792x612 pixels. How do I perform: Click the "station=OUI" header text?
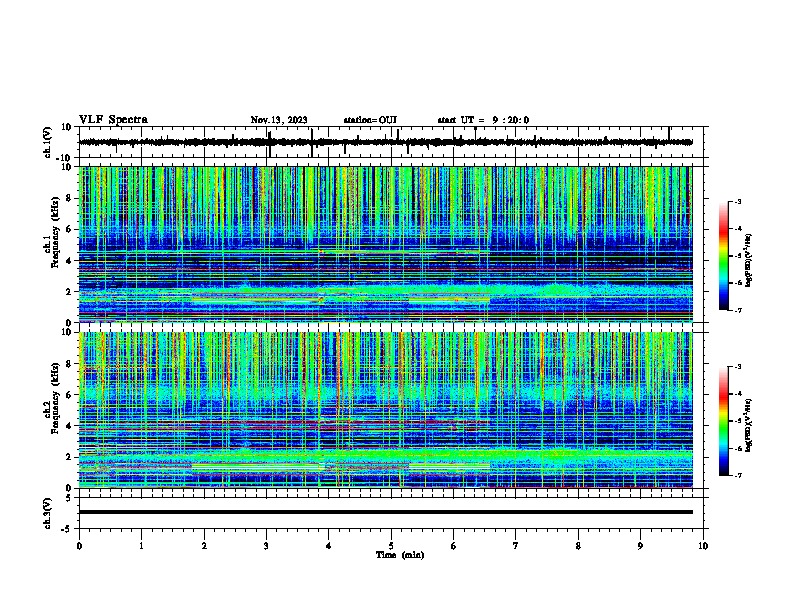pos(370,120)
